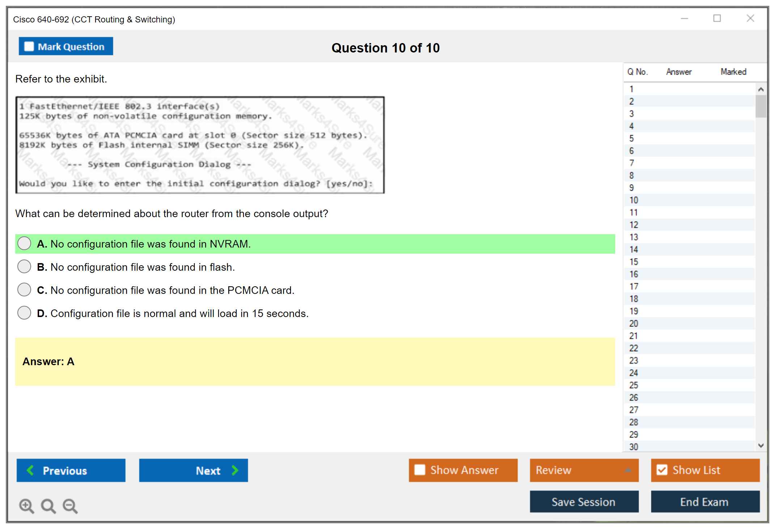Minimize the exam window

(684, 18)
